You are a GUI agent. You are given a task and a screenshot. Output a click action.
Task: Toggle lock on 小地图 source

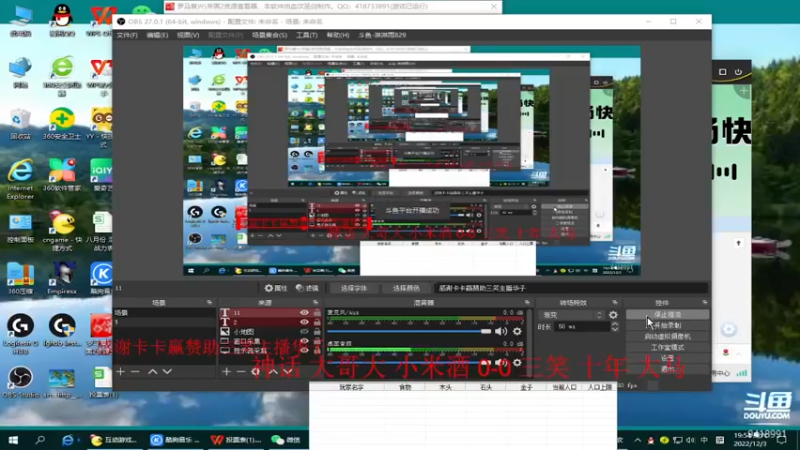point(317,332)
